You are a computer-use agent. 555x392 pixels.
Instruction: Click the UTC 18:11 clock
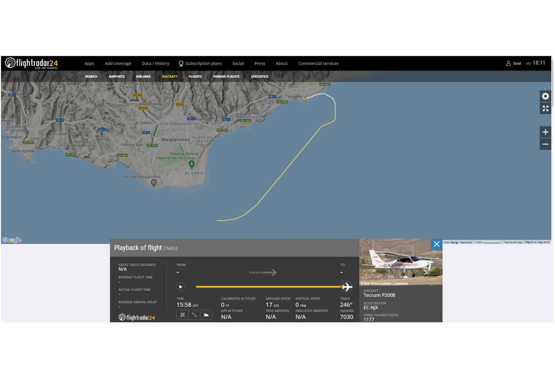pos(536,63)
